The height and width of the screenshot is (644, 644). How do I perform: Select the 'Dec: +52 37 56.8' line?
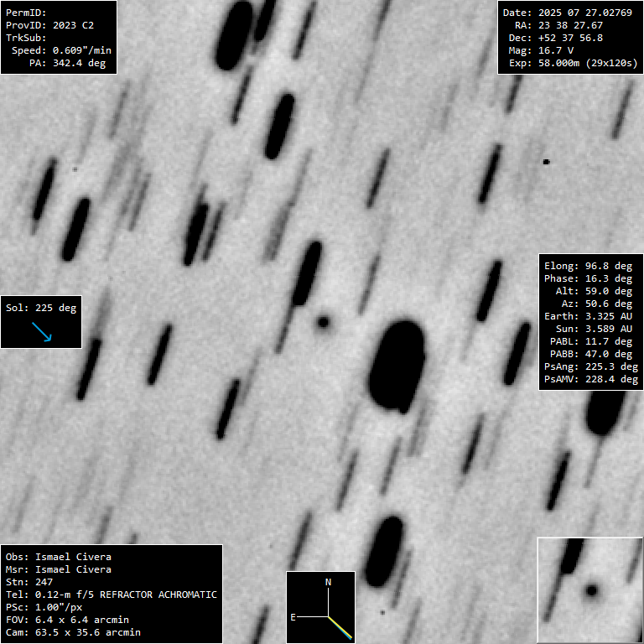coord(556,38)
